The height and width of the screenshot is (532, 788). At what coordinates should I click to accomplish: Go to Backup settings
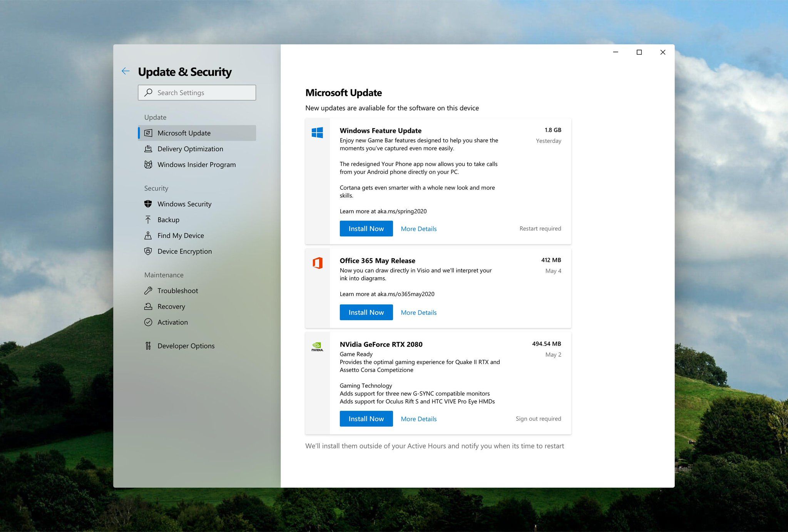[197, 219]
